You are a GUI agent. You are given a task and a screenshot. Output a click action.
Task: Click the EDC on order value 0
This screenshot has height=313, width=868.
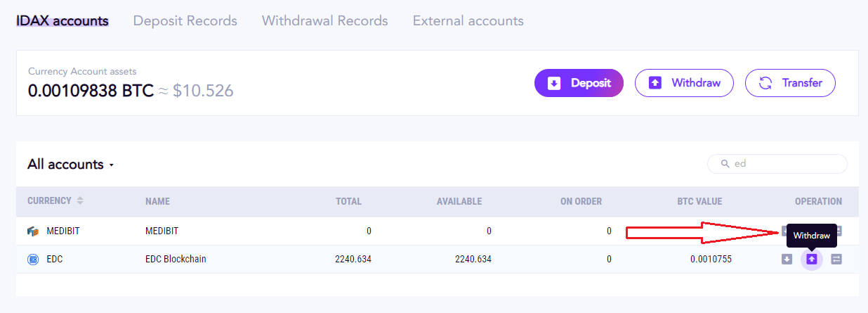[609, 259]
